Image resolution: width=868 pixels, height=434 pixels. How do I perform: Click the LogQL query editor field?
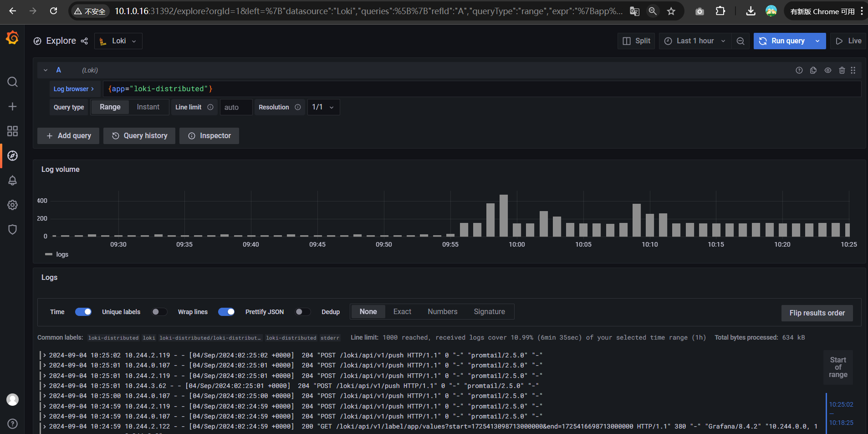(482, 89)
